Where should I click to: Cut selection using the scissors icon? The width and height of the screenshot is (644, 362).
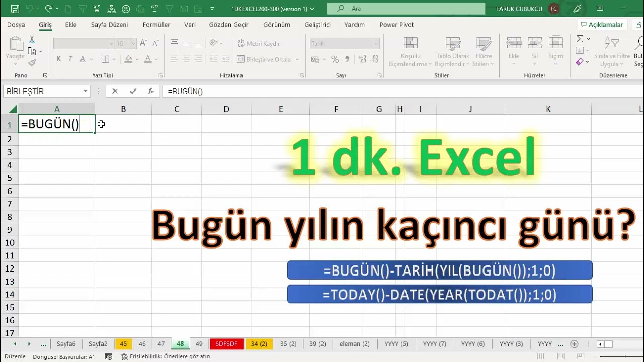(32, 40)
